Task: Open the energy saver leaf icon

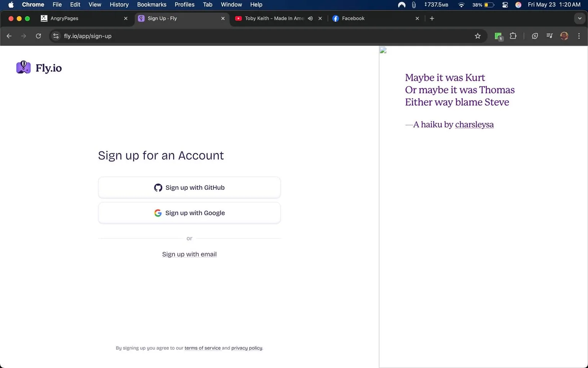Action: point(535,36)
